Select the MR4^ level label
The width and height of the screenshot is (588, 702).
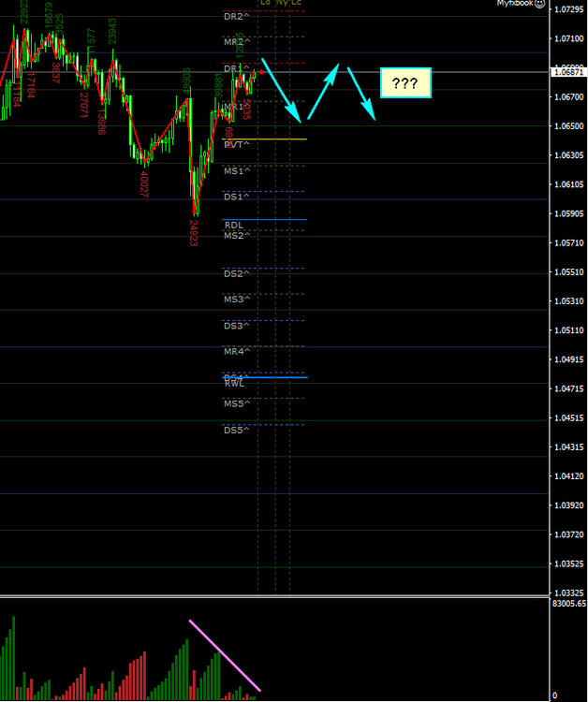(237, 351)
